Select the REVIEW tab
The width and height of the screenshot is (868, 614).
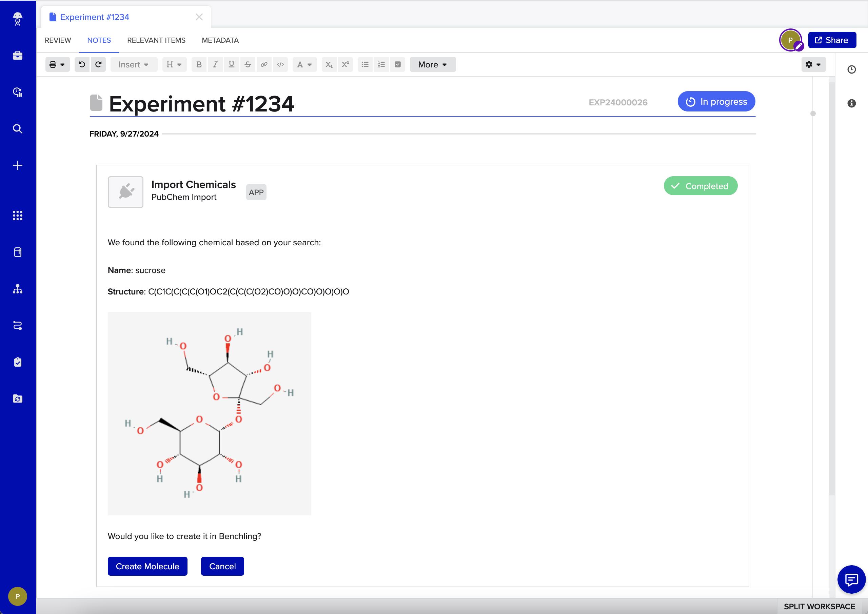[58, 40]
